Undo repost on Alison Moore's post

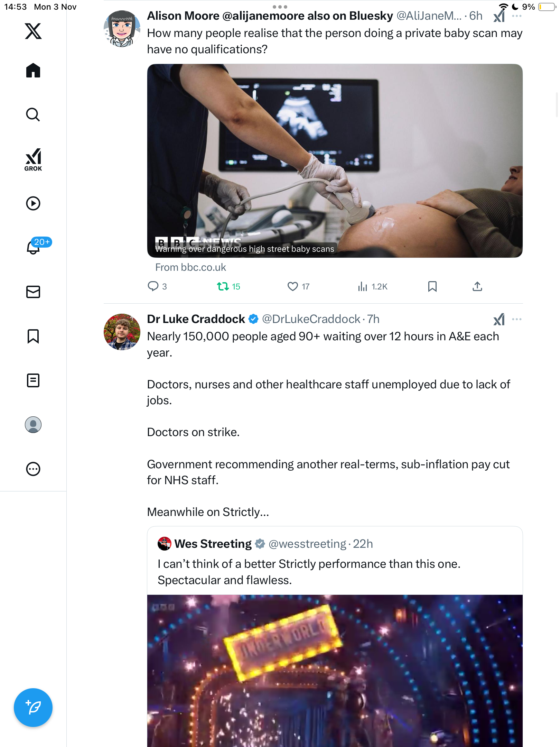click(223, 286)
